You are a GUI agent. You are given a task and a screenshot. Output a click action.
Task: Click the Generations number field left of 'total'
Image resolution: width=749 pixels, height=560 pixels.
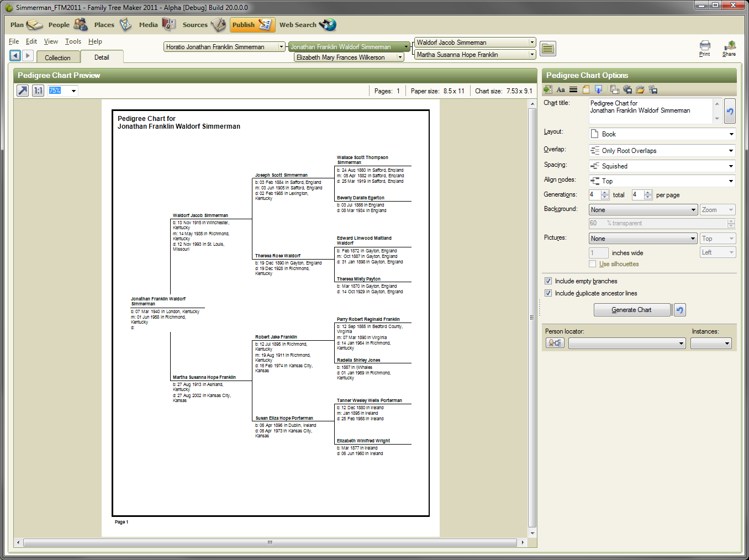(595, 195)
